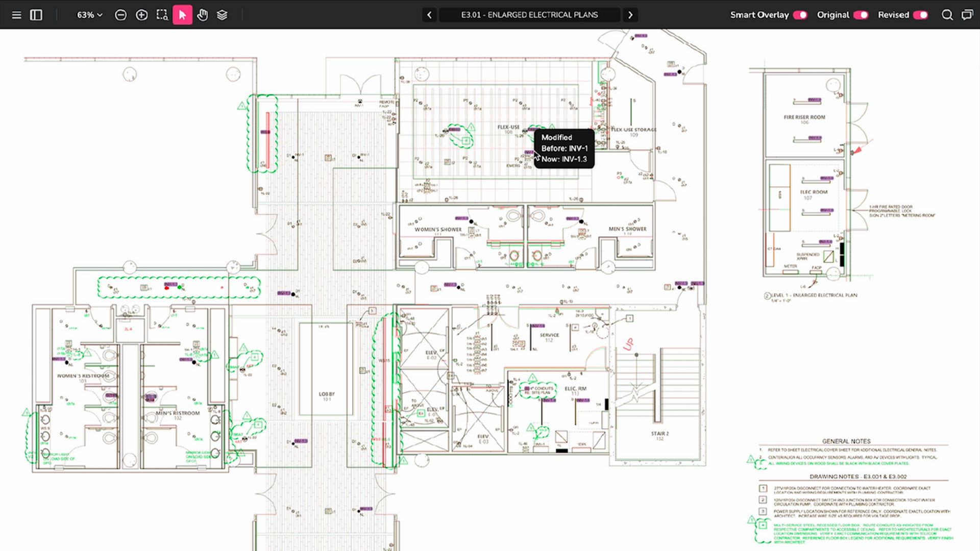This screenshot has height=551, width=980.
Task: Click the Modified INV-1.3 change tooltip
Action: (564, 148)
